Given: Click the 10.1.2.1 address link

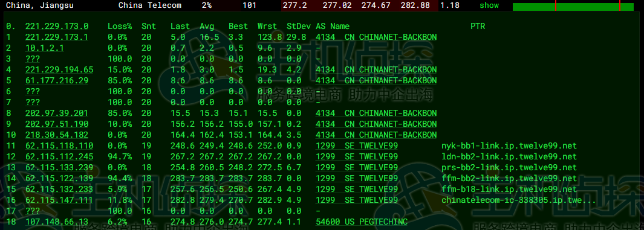Looking at the screenshot, I should (x=44, y=48).
